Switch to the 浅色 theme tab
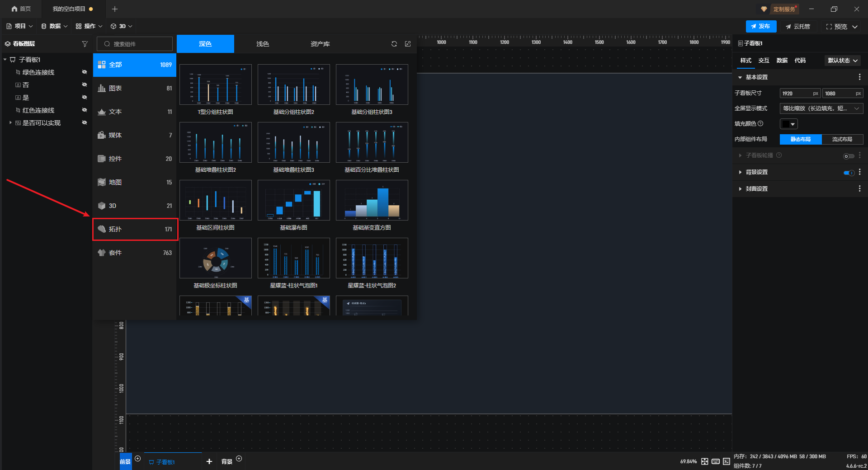868x470 pixels. (x=263, y=44)
